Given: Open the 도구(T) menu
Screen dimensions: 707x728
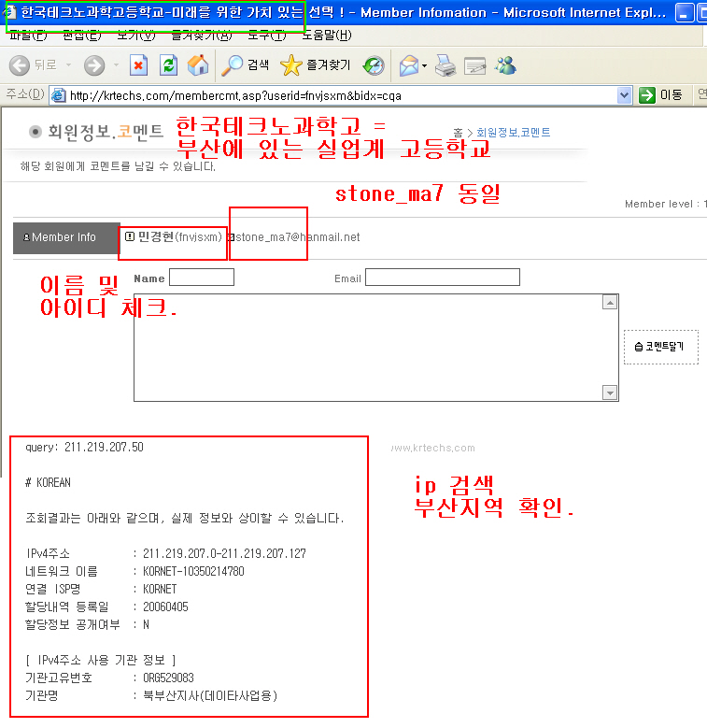Looking at the screenshot, I should 267,36.
